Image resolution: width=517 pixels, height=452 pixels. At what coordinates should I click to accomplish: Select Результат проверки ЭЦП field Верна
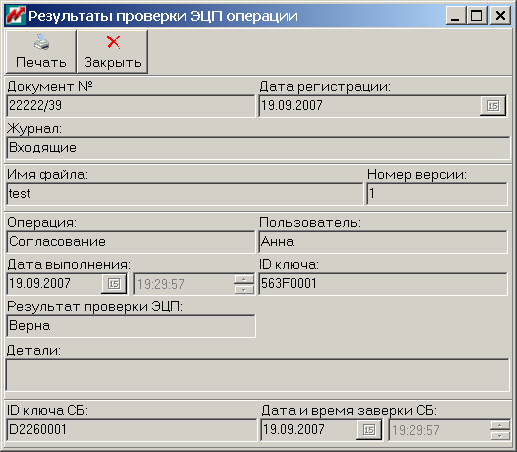tap(131, 326)
